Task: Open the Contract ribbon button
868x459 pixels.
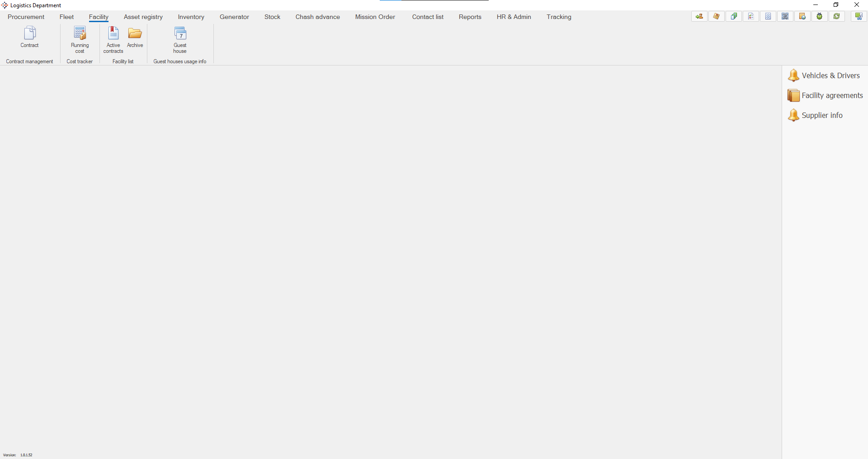Action: [x=29, y=37]
